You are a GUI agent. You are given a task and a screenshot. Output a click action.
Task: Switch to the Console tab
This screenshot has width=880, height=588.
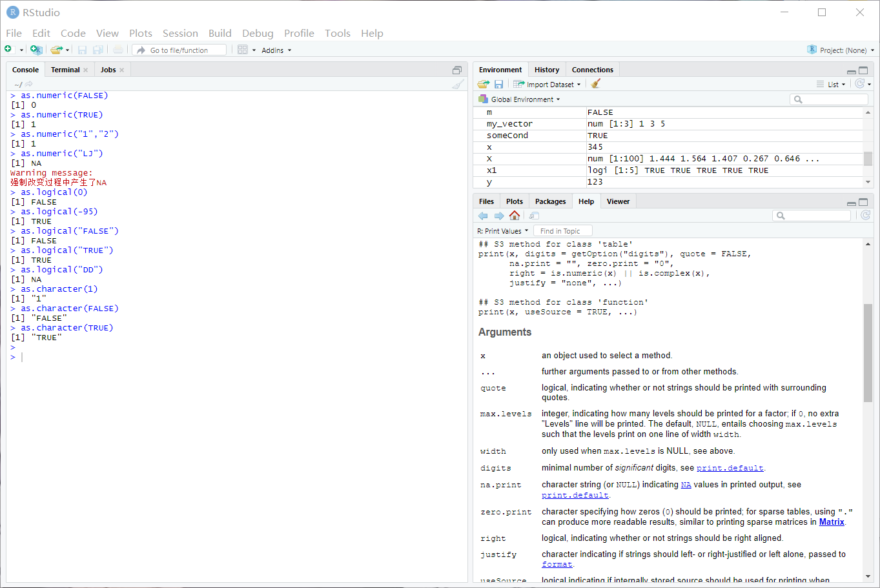pos(26,70)
